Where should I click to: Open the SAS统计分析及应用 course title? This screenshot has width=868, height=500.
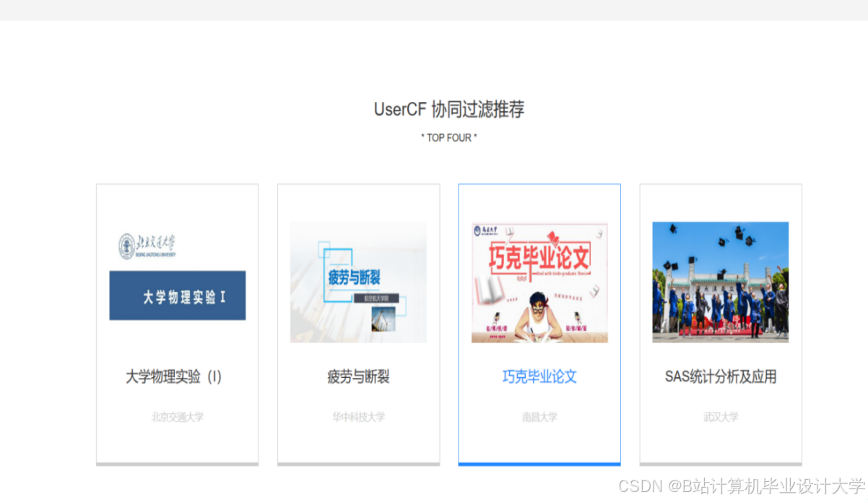point(721,376)
